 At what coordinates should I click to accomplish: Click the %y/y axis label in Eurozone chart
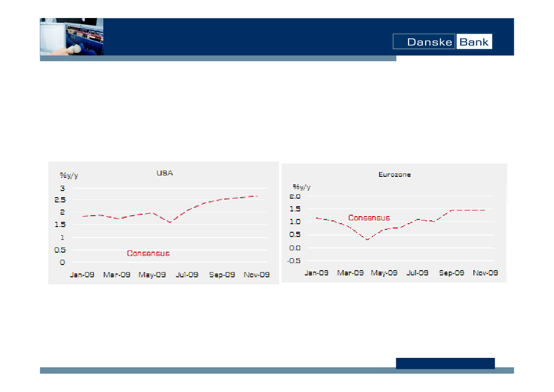tap(301, 187)
